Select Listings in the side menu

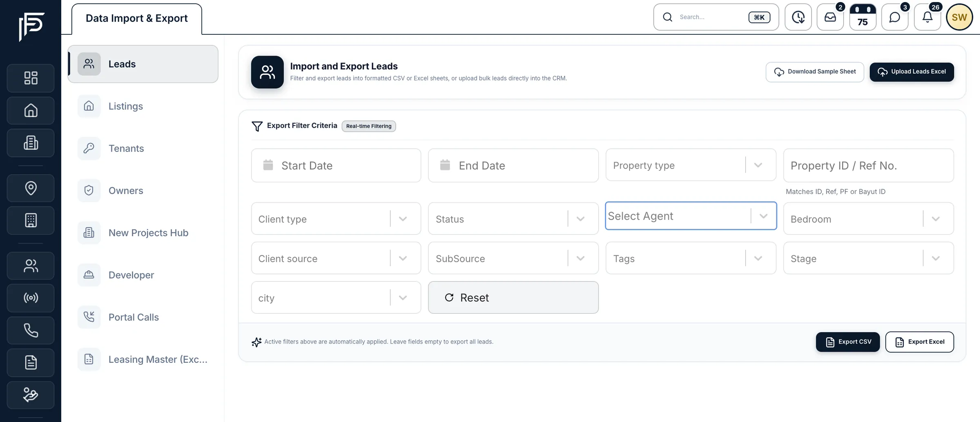[x=143, y=106]
